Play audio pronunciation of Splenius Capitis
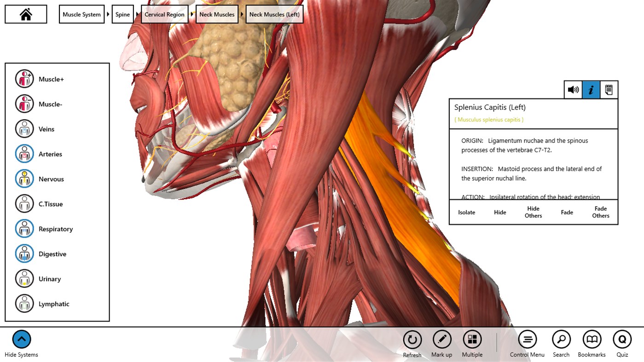644x362 pixels. pyautogui.click(x=573, y=89)
